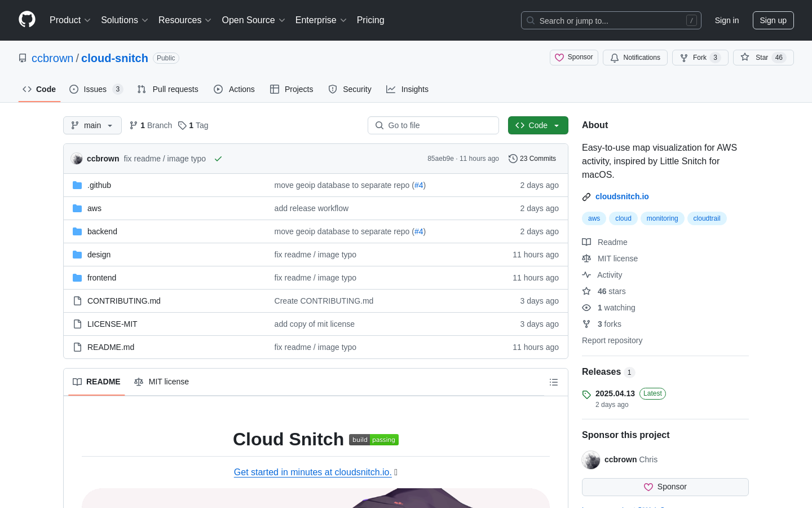The image size is (812, 508).
Task: Click the ccbrown avatar in commit row
Action: [77, 159]
